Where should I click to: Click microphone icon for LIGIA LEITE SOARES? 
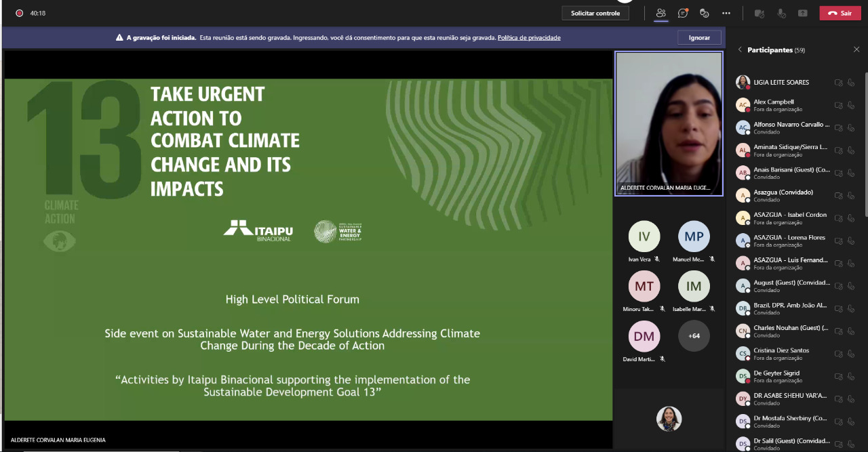pyautogui.click(x=851, y=83)
